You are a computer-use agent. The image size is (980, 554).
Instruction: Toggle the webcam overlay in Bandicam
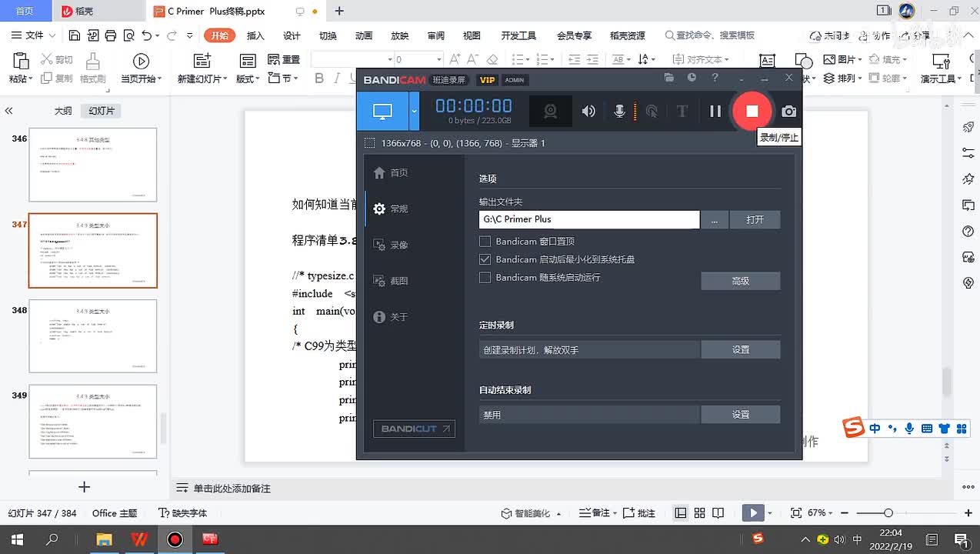551,112
